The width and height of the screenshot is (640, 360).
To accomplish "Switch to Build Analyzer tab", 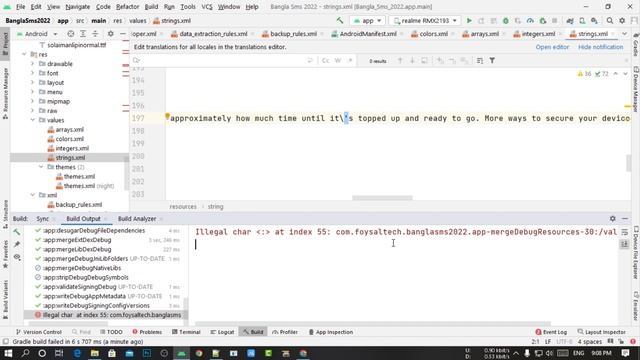I will (137, 219).
